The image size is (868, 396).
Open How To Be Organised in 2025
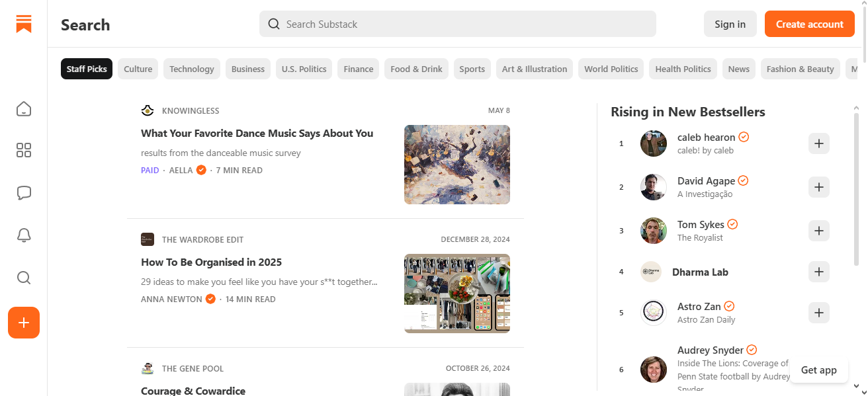point(211,262)
